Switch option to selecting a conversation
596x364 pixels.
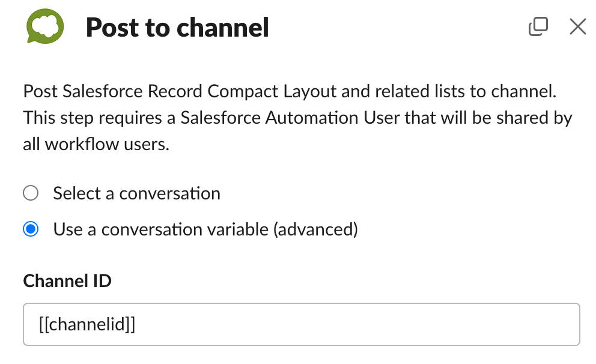pyautogui.click(x=31, y=193)
